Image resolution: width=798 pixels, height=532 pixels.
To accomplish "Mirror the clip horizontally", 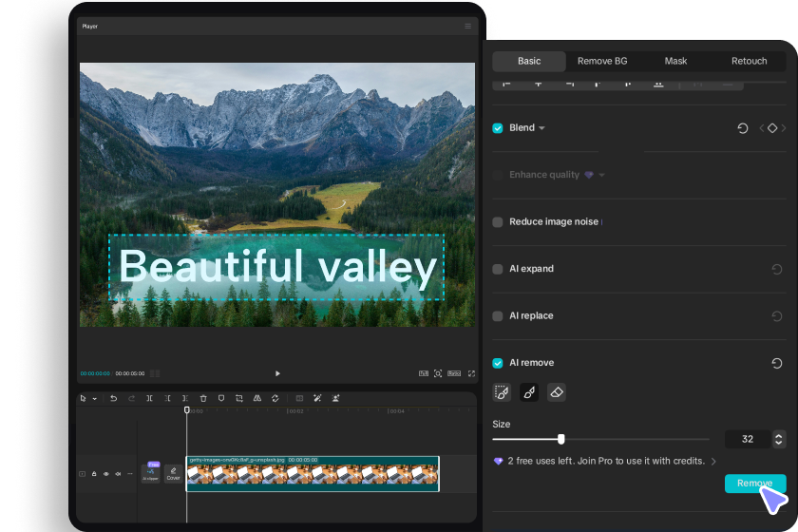I will tap(257, 398).
